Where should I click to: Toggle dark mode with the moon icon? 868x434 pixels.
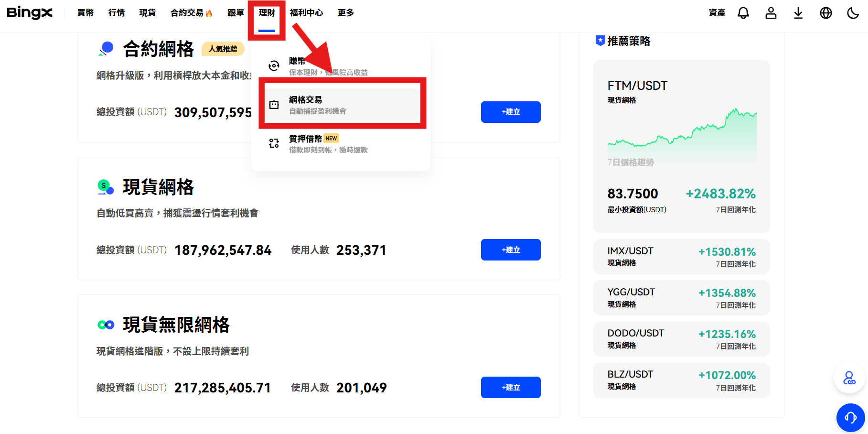[854, 13]
